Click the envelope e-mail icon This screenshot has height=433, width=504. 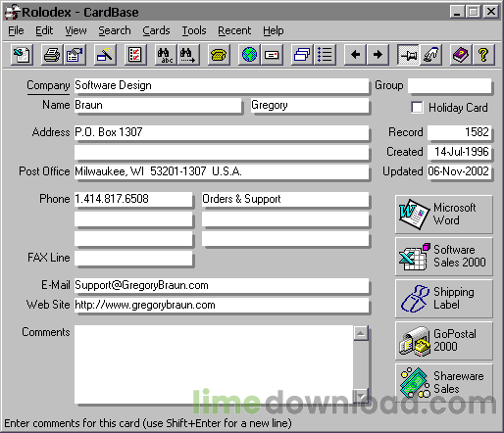[272, 55]
